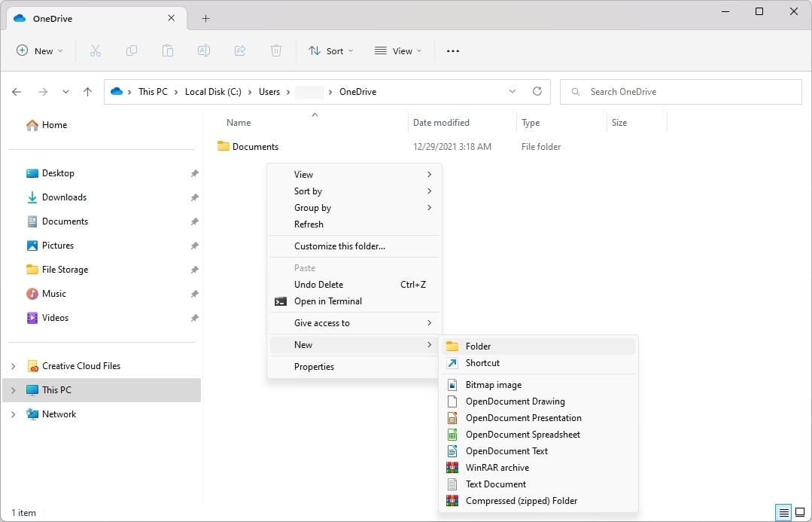Unpin Desktop from quick access
Screen dimensions: 812x522
coord(194,173)
